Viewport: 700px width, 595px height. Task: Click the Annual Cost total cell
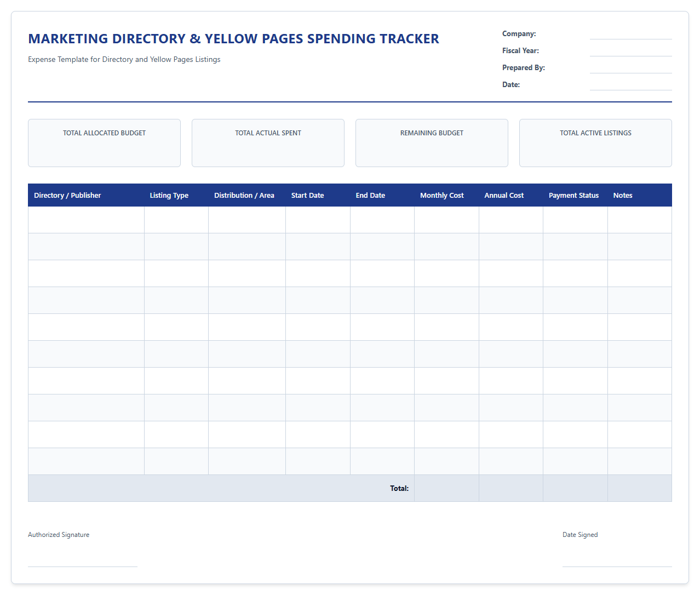(x=511, y=488)
